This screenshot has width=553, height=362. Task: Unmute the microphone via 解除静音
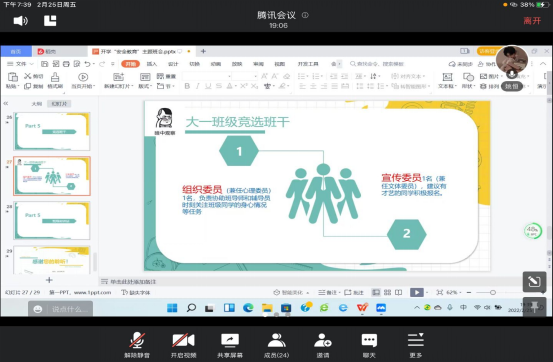(137, 345)
